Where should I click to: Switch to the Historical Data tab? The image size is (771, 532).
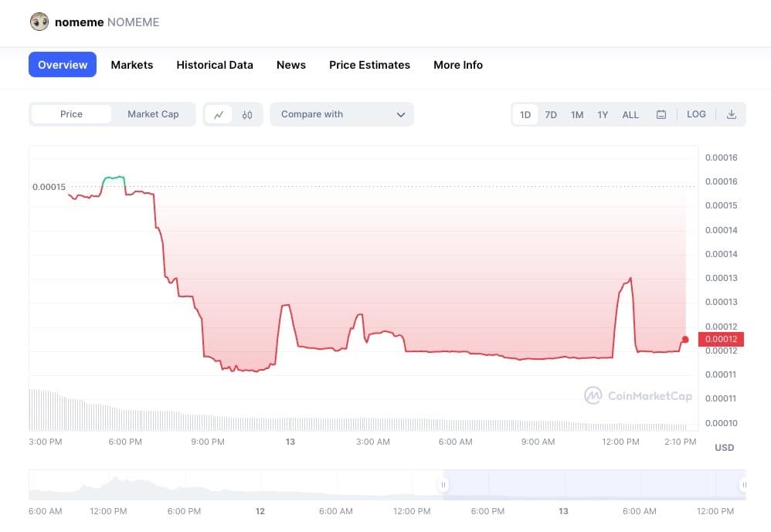click(x=215, y=65)
